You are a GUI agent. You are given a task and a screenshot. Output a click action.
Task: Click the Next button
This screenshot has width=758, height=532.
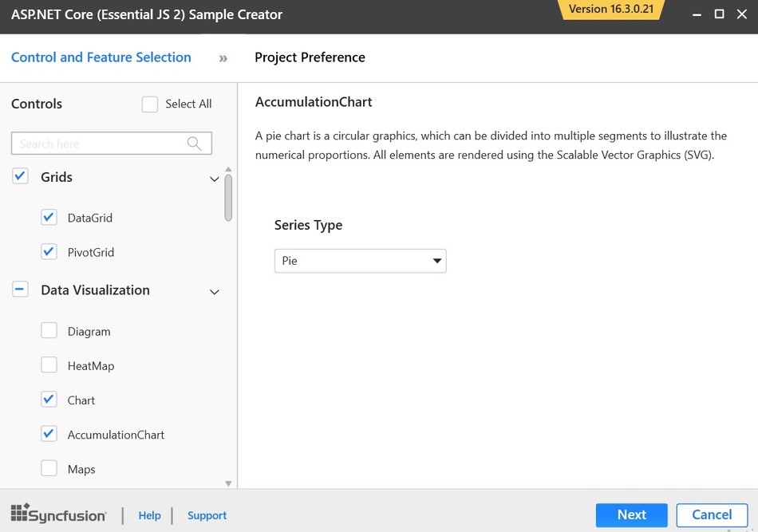tap(631, 515)
